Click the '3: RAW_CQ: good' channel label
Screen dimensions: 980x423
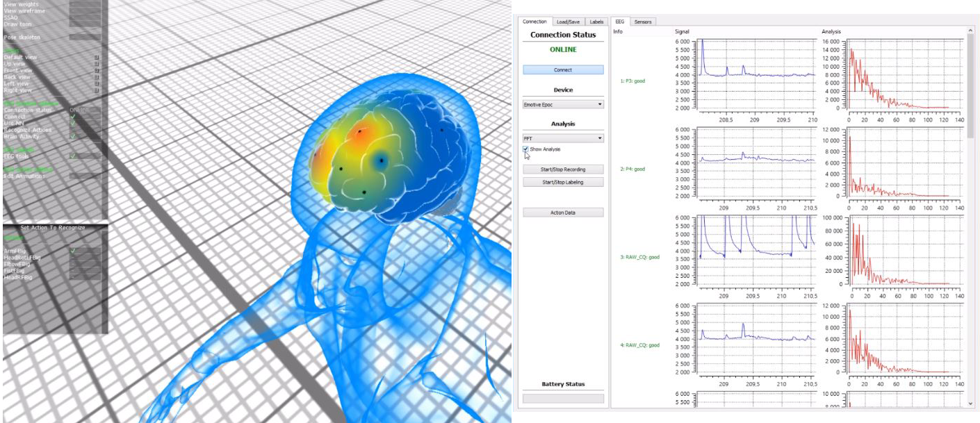coord(639,257)
